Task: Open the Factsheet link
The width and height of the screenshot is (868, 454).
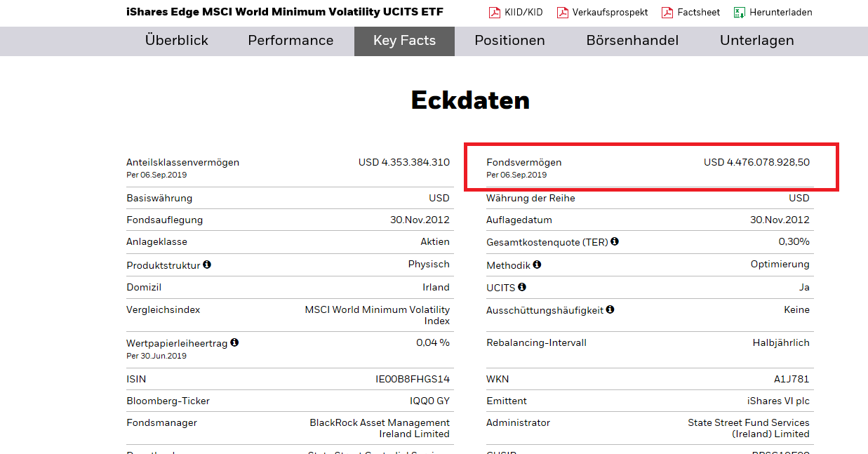Action: pyautogui.click(x=698, y=13)
